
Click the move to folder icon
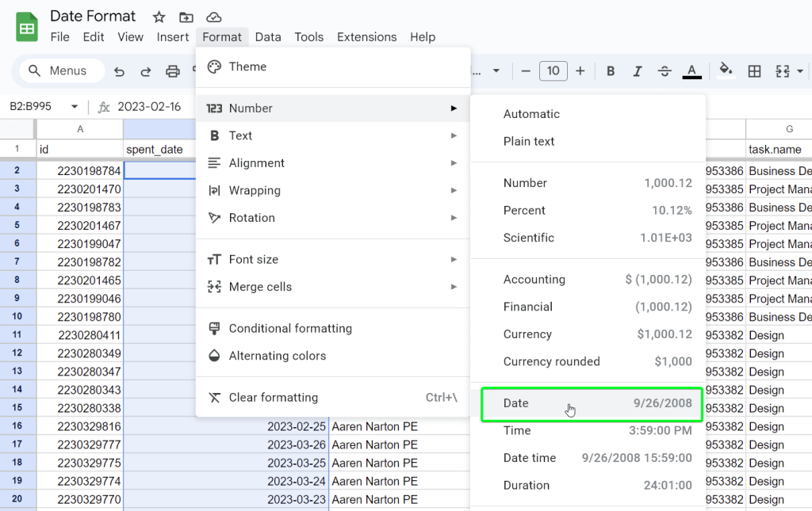(186, 17)
